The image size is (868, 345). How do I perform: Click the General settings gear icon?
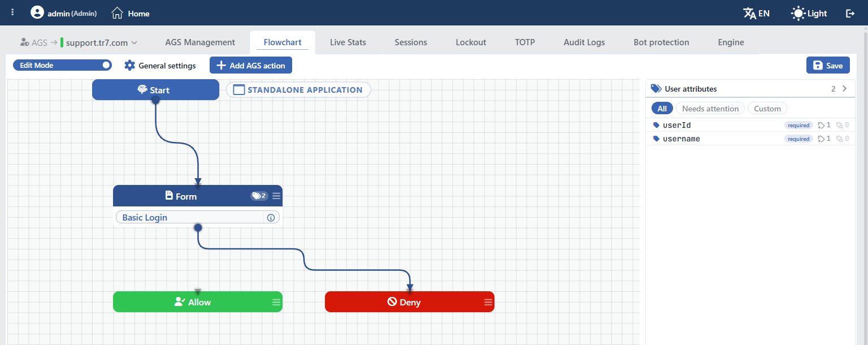click(129, 66)
